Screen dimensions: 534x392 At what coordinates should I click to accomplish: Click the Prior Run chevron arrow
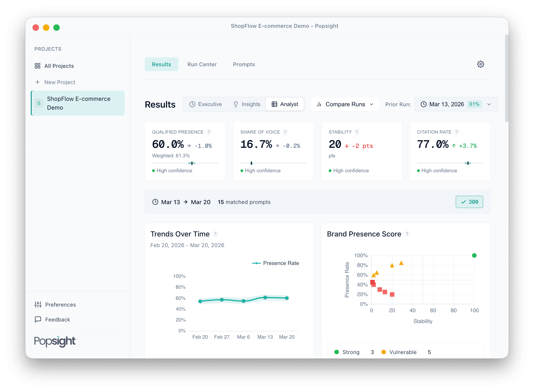coord(489,104)
